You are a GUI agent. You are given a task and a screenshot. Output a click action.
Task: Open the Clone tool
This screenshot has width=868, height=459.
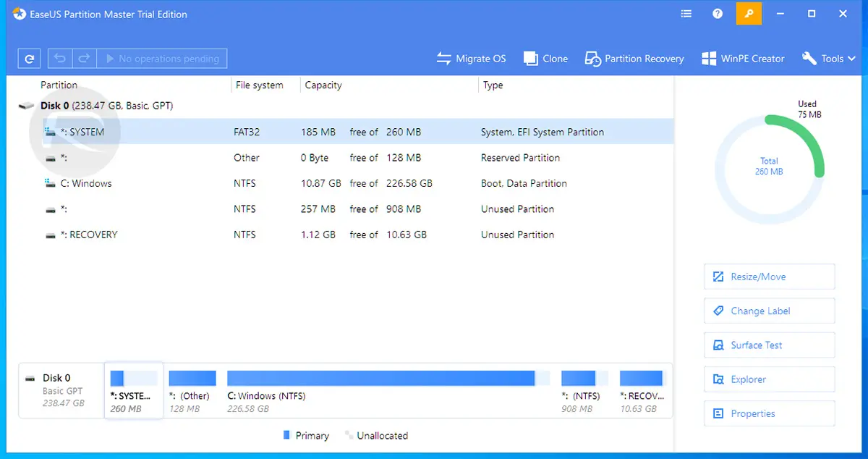tap(546, 59)
